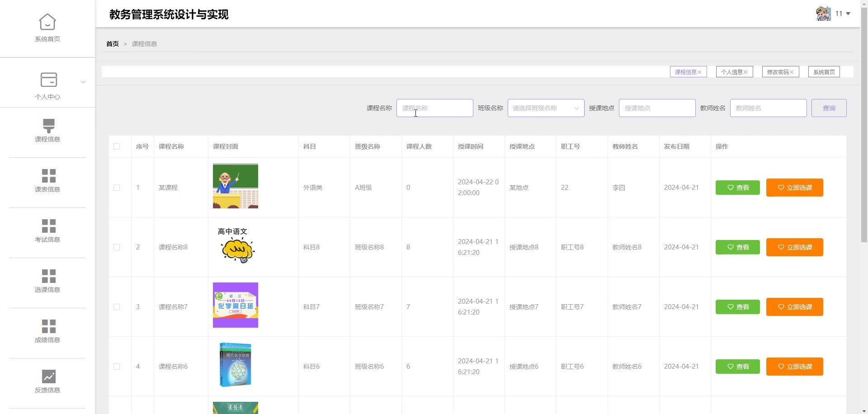
Task: Open 课表信息 sidebar grid icon
Action: tap(48, 176)
